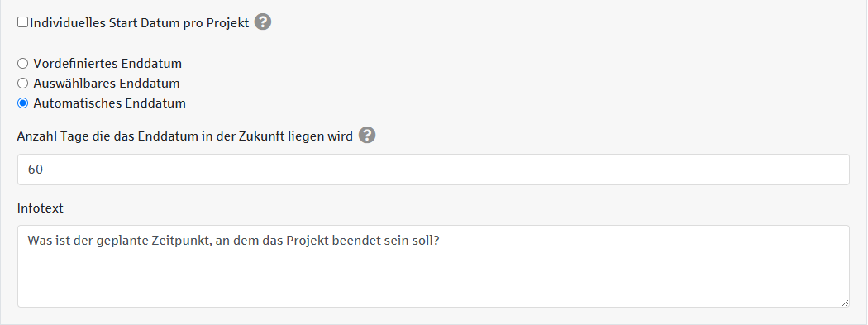Click the 'Infotext' field label
Image resolution: width=868 pixels, height=325 pixels.
tap(41, 208)
